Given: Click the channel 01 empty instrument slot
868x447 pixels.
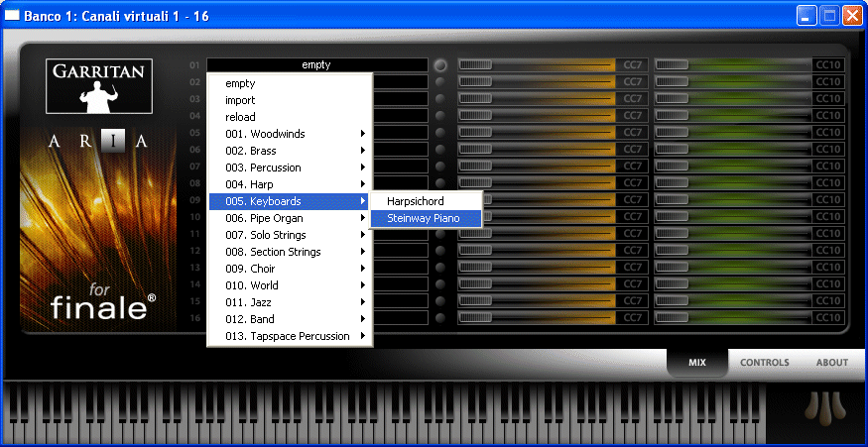Looking at the screenshot, I should (315, 65).
